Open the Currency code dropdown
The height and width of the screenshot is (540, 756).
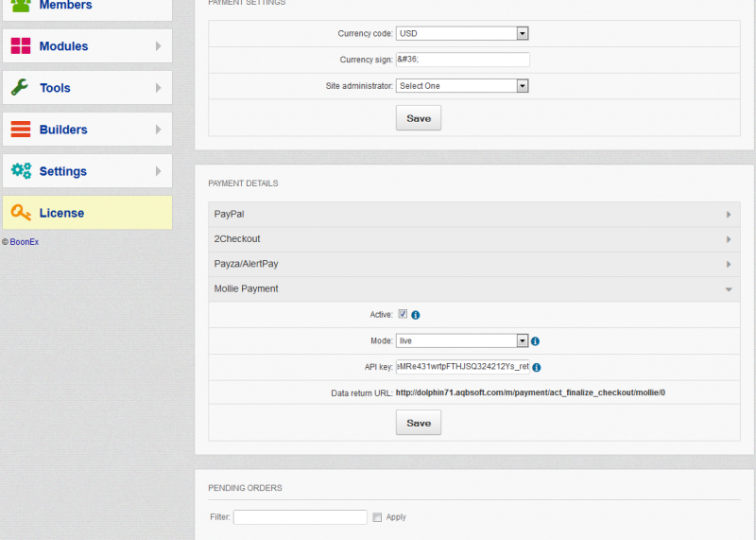pyautogui.click(x=462, y=33)
